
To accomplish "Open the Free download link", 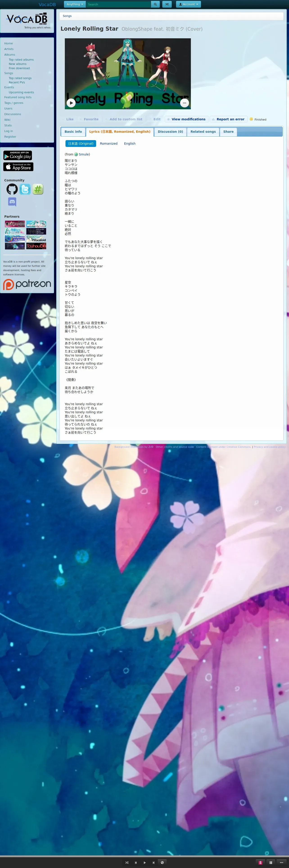I will [x=19, y=69].
